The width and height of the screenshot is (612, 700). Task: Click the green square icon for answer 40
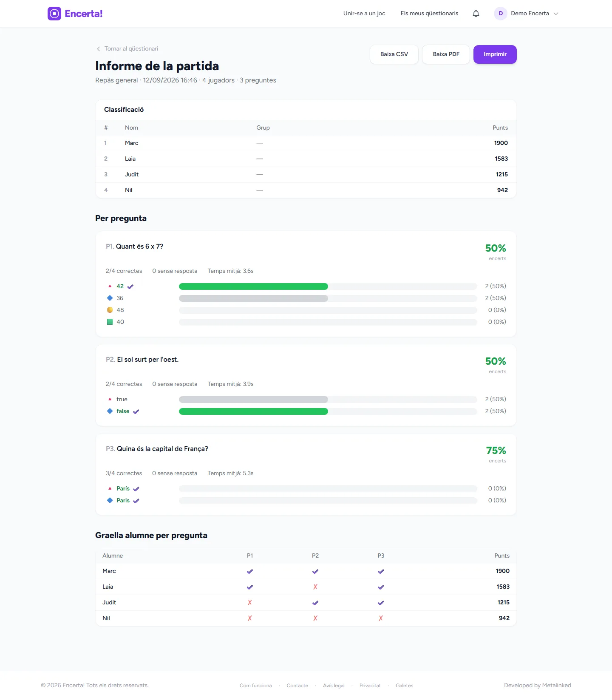click(x=110, y=322)
